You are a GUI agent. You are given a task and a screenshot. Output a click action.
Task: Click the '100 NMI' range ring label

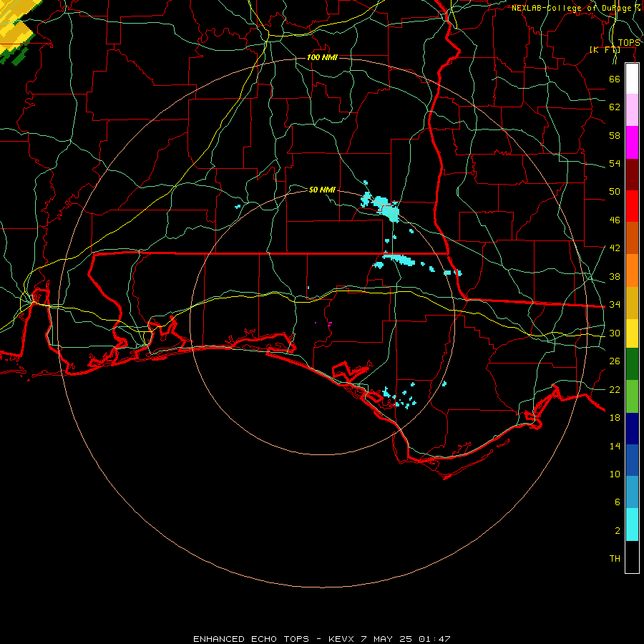click(322, 57)
